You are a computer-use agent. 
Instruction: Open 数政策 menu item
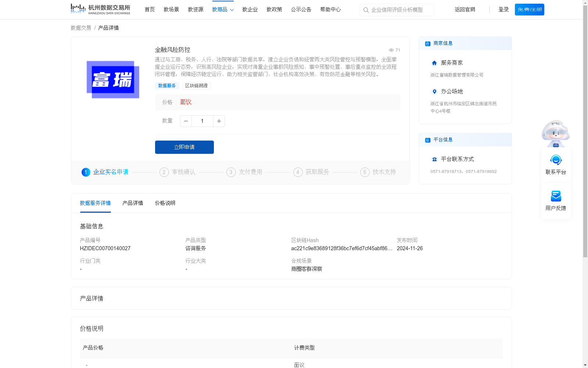point(274,10)
